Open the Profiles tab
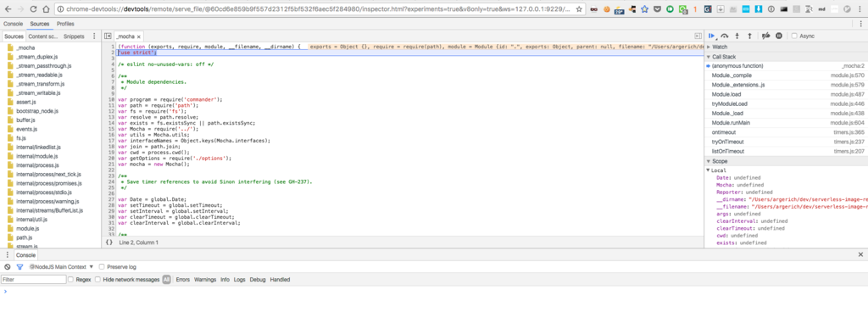This screenshot has width=868, height=329. [65, 24]
